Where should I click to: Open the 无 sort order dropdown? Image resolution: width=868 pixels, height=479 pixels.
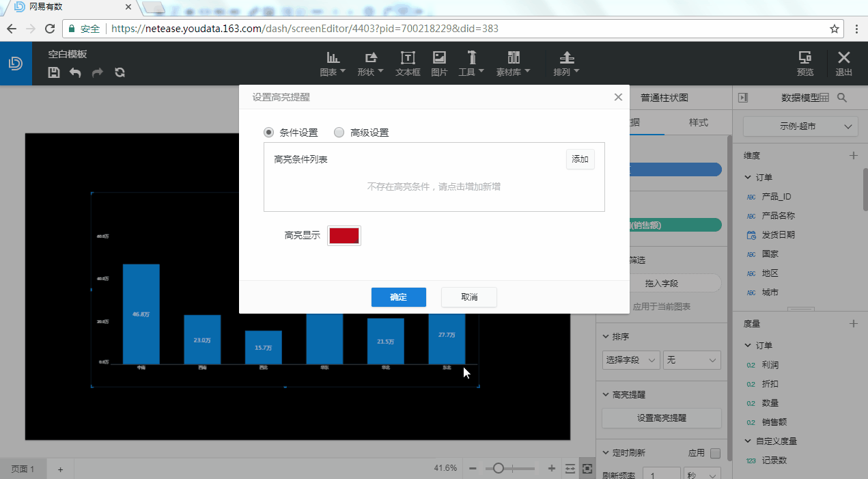(x=692, y=359)
